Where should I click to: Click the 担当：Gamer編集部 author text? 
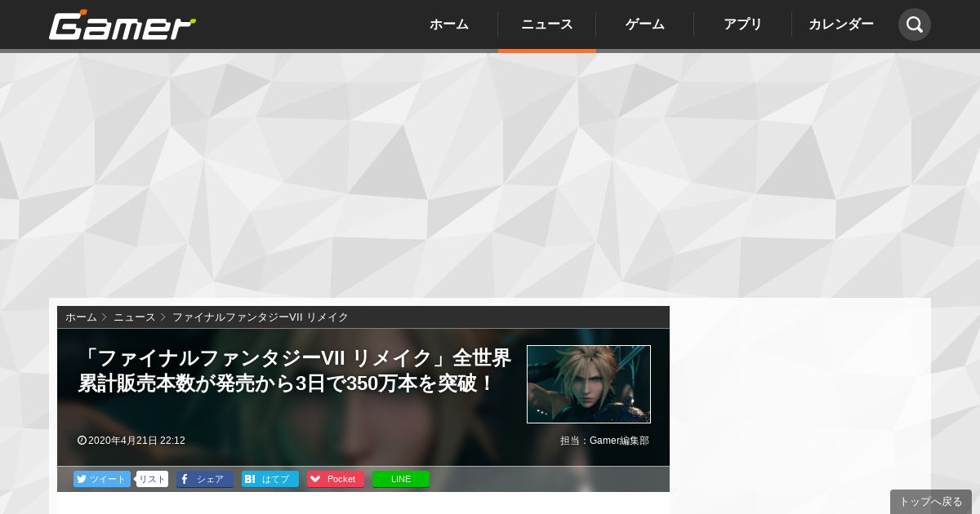pos(604,441)
